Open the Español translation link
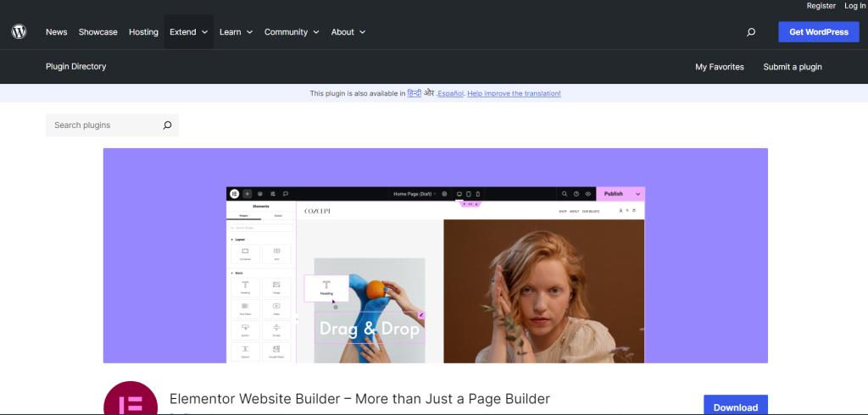Screen dimensions: 868x415 451,93
